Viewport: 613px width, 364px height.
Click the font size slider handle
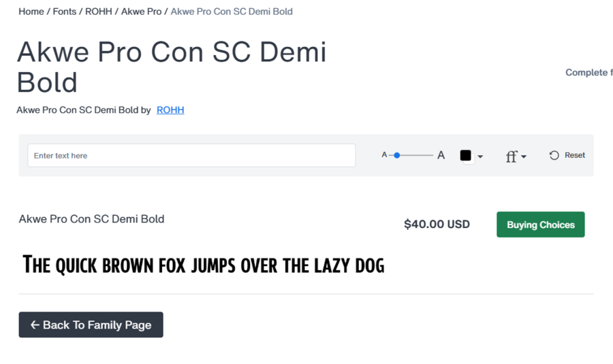pyautogui.click(x=397, y=155)
